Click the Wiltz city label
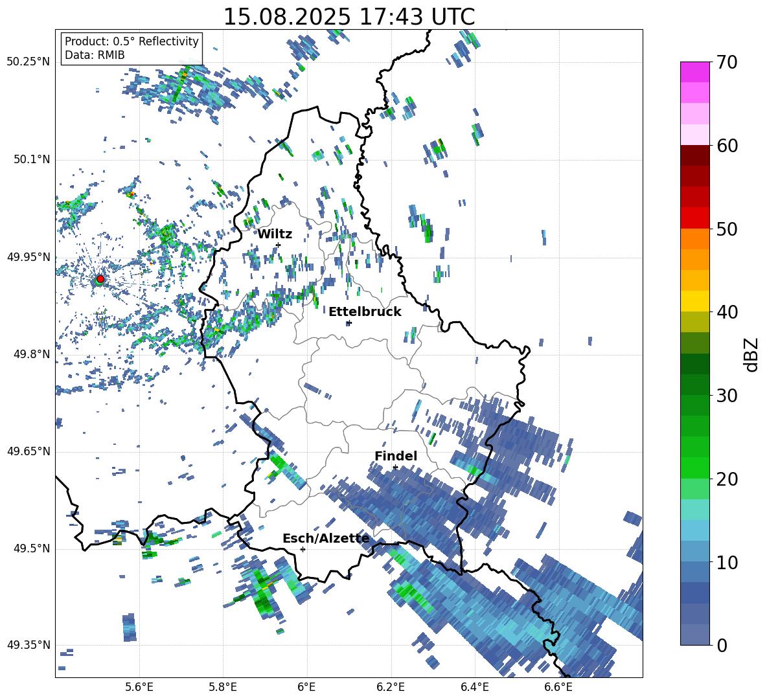Screen dimensions: 767x700 click(x=275, y=234)
